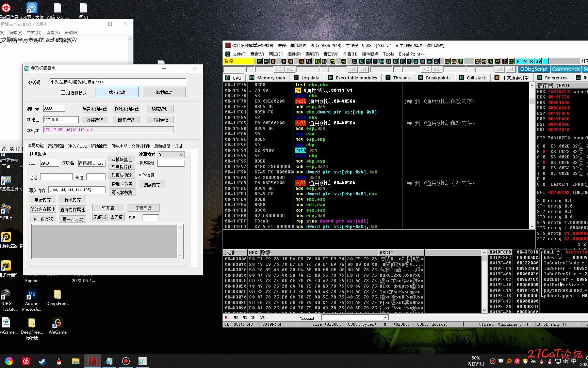
Task: Open Patches P toolbar icon
Action: [402, 61]
